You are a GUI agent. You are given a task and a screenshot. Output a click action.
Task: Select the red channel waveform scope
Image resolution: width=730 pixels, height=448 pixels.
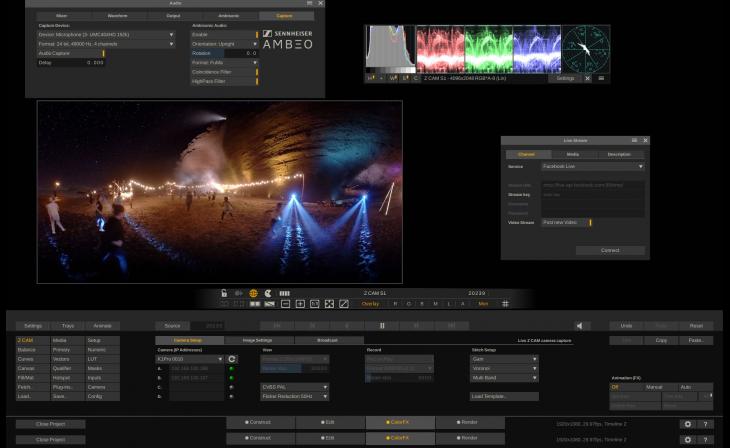pos(440,49)
